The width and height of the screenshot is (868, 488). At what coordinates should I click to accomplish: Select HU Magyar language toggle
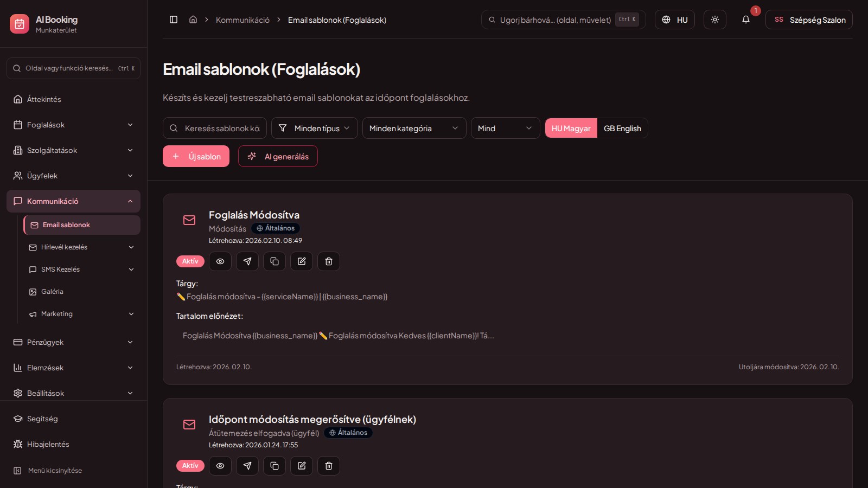point(571,128)
